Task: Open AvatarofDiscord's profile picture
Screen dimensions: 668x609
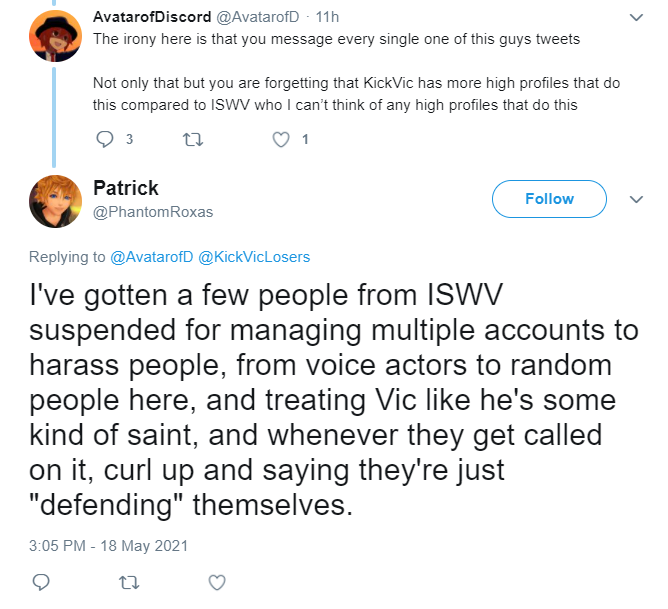Action: click(55, 36)
